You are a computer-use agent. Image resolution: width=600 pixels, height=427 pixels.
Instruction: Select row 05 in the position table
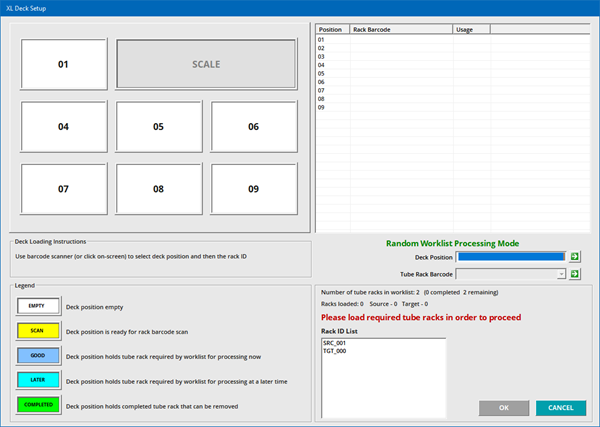[453, 73]
